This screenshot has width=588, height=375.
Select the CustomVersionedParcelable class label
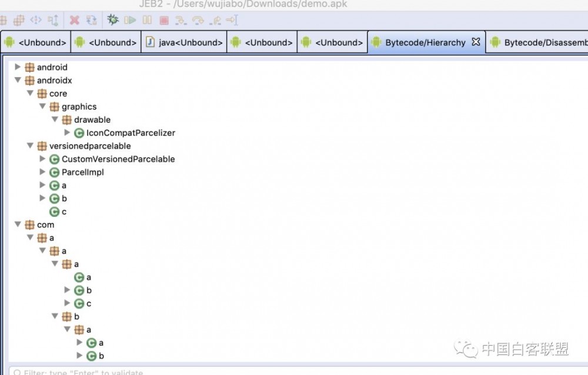pyautogui.click(x=118, y=159)
